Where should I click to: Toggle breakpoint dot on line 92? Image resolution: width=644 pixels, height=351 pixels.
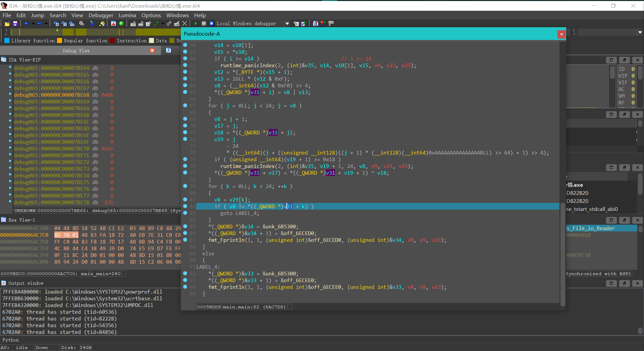tap(185, 273)
